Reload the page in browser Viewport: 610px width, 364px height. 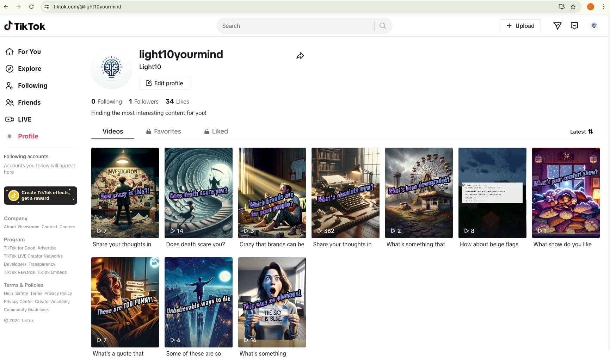pos(31,7)
